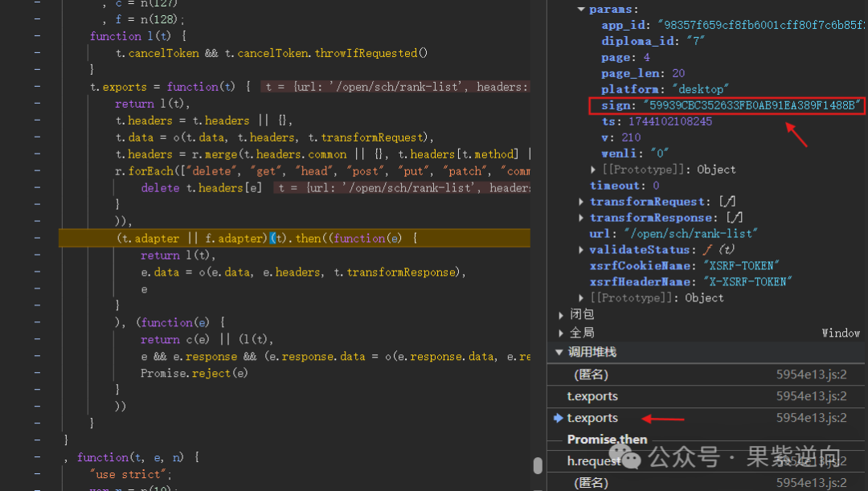
Task: Open 5954e13.js:2 link beside top (匿名) frame
Action: tap(811, 374)
